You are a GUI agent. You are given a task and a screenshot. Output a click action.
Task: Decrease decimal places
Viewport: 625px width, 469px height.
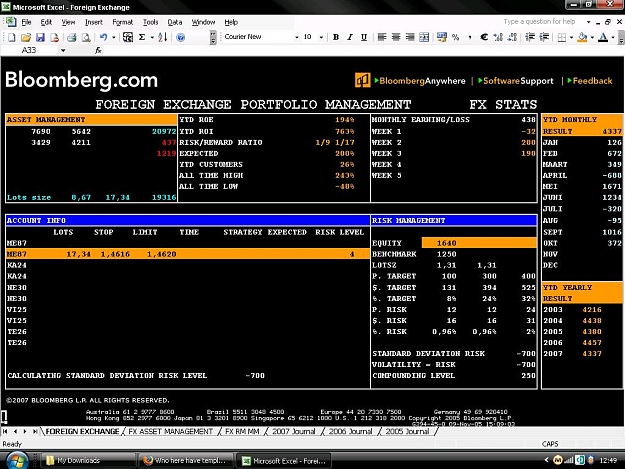coord(512,37)
